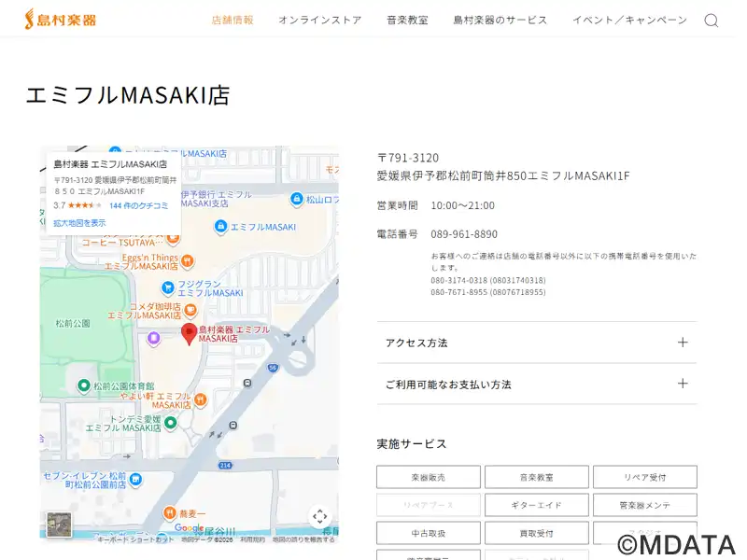747x560 pixels.
Task: Expand the アクセス方法 section
Action: (x=537, y=343)
